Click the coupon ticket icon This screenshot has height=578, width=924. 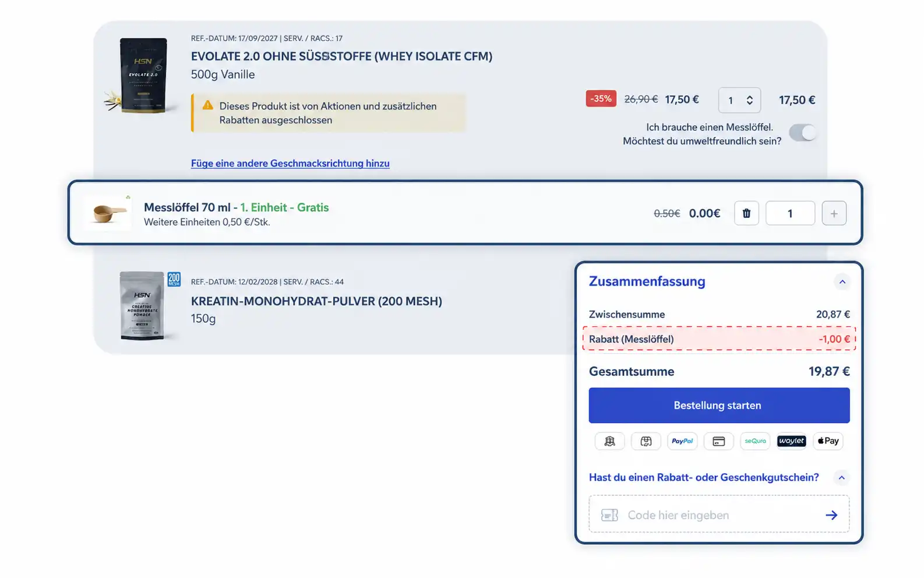609,515
